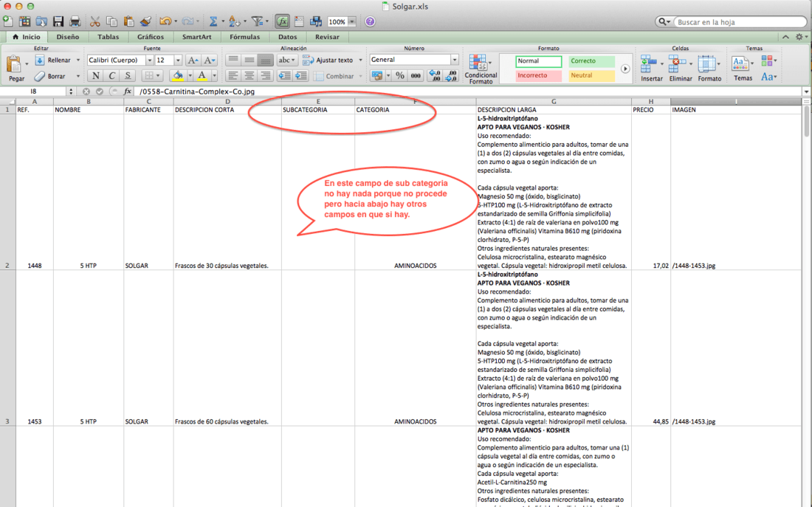Align cell text to the top
The image size is (812, 507).
point(233,60)
